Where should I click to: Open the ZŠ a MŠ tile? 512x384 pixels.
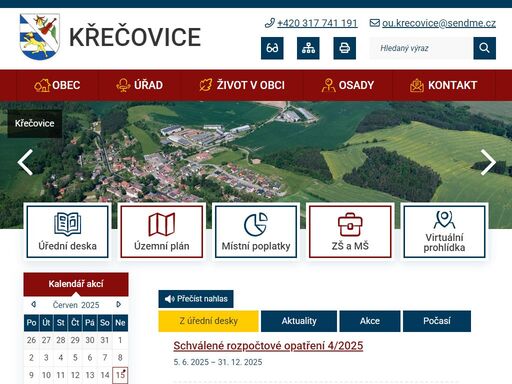350,232
